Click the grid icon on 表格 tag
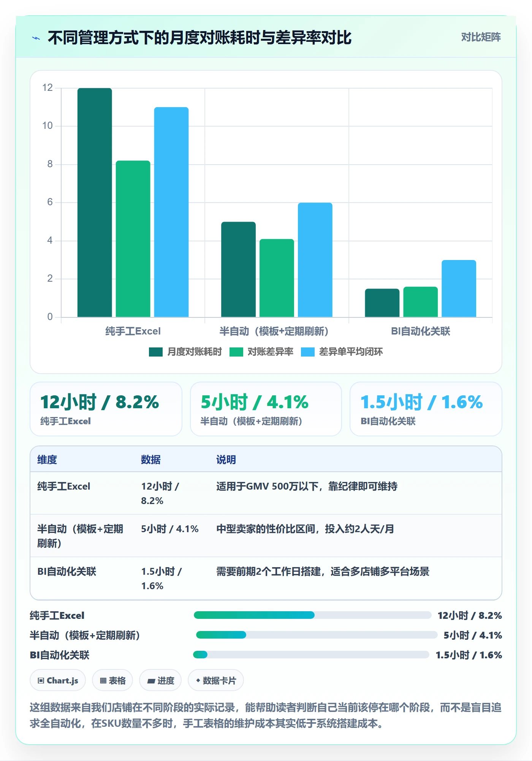 pyautogui.click(x=103, y=681)
